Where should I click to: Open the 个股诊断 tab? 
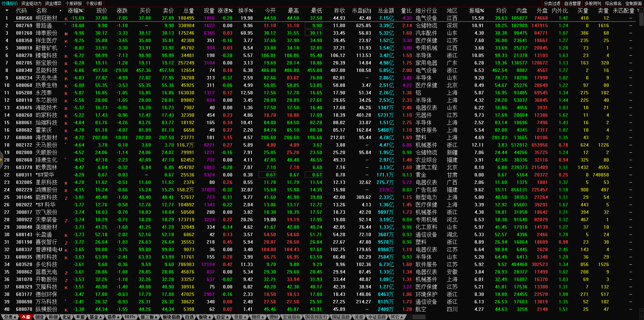pos(94,3)
